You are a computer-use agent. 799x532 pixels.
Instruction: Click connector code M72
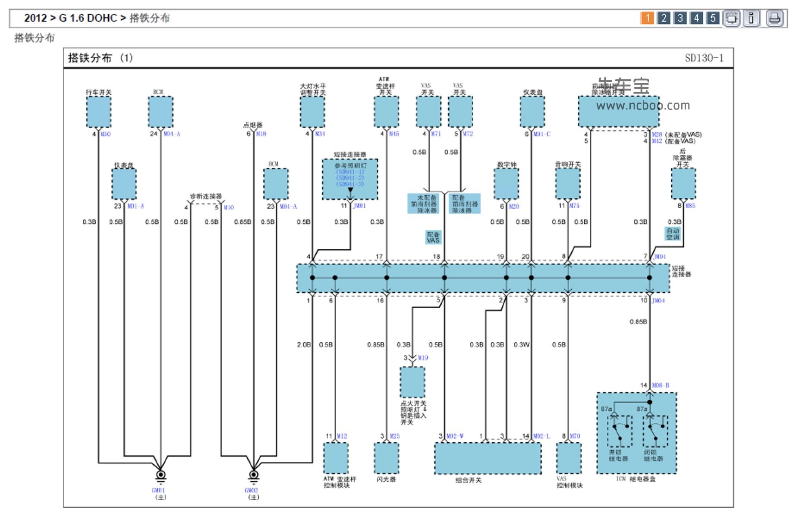[468, 134]
